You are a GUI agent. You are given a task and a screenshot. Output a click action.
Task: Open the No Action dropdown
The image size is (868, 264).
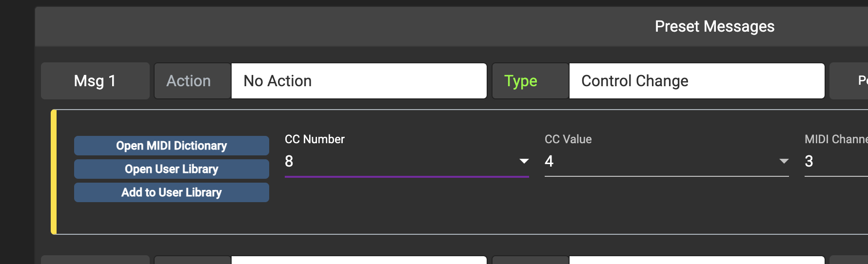(358, 81)
